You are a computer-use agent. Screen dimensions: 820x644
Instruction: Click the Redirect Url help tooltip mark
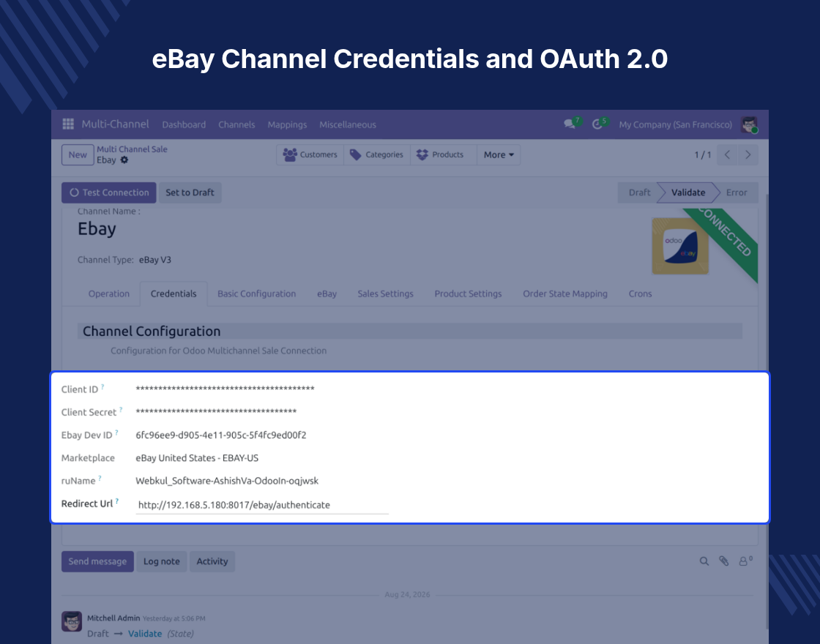(x=117, y=501)
